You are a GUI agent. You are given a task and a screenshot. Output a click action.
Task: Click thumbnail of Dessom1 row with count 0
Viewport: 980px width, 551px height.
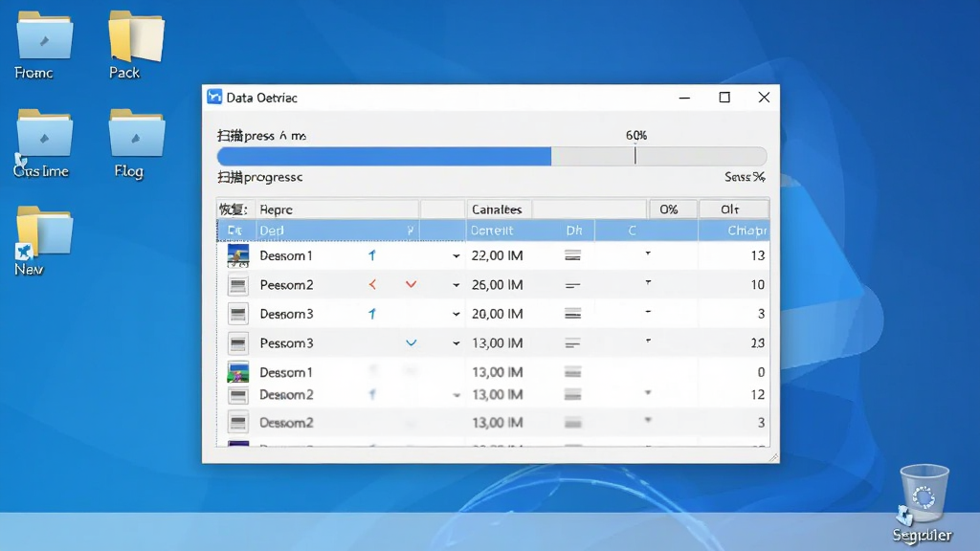pyautogui.click(x=238, y=372)
